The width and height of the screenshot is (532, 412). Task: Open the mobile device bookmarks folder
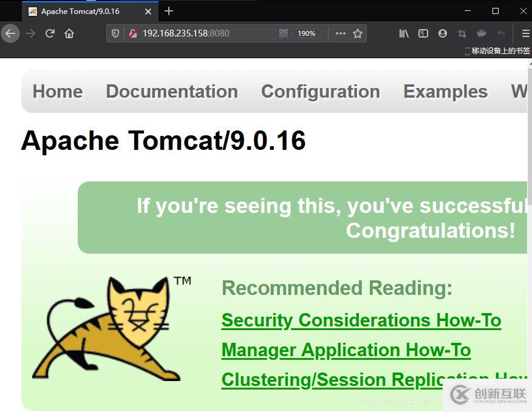tap(497, 51)
